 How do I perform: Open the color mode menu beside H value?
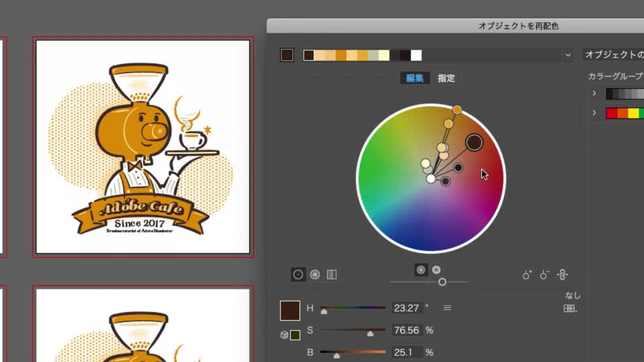pos(447,308)
